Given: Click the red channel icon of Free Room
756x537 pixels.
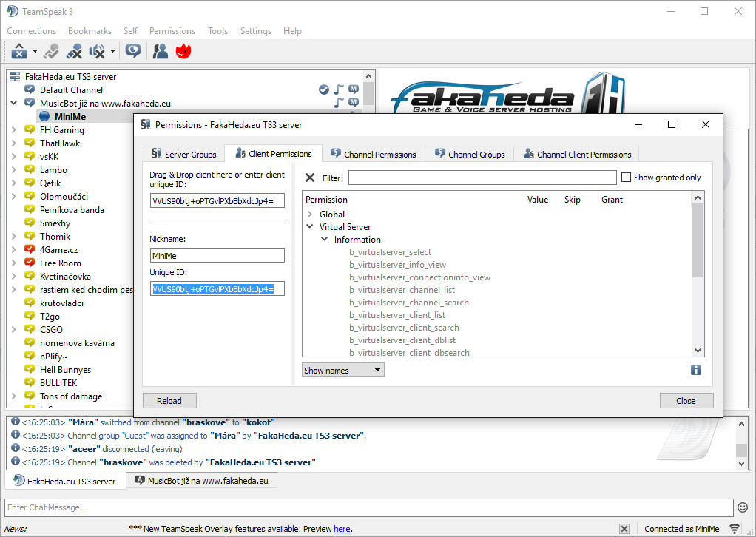Looking at the screenshot, I should [x=30, y=263].
